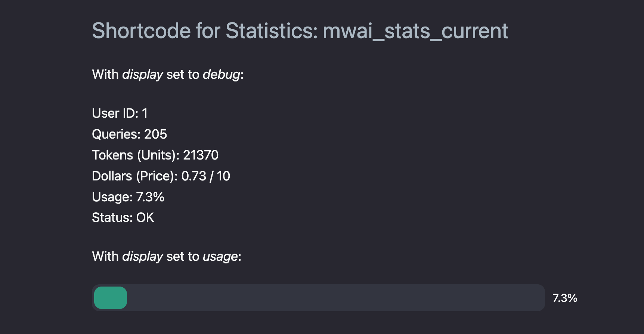The image size is (644, 334).
Task: Click italic "display" in the usage line
Action: [143, 257]
